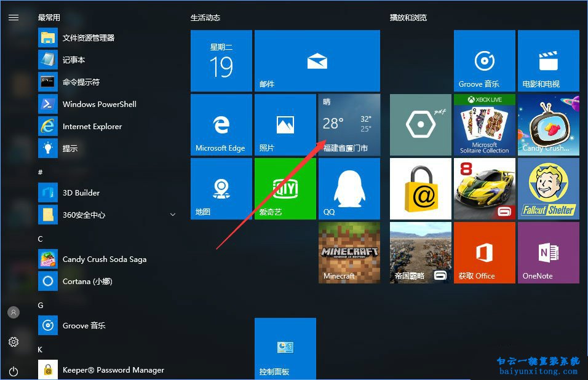588x380 pixels.
Task: Check weather for 福建省厦门市 tile
Action: [x=349, y=124]
